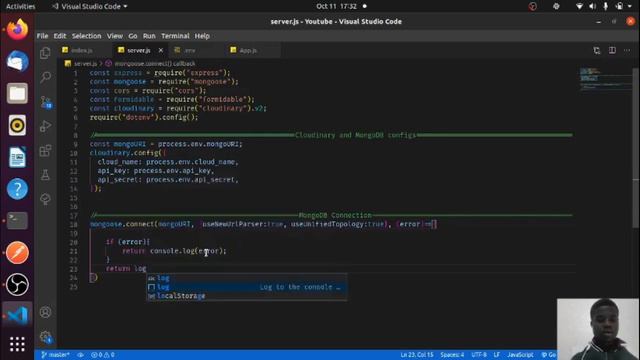Viewport: 640px width, 360px height.
Task: Change encoding via UTF-8 status item
Action: tap(479, 355)
